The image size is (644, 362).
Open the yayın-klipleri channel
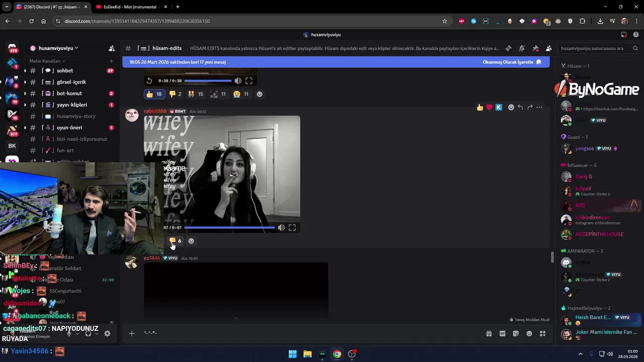[x=72, y=105]
